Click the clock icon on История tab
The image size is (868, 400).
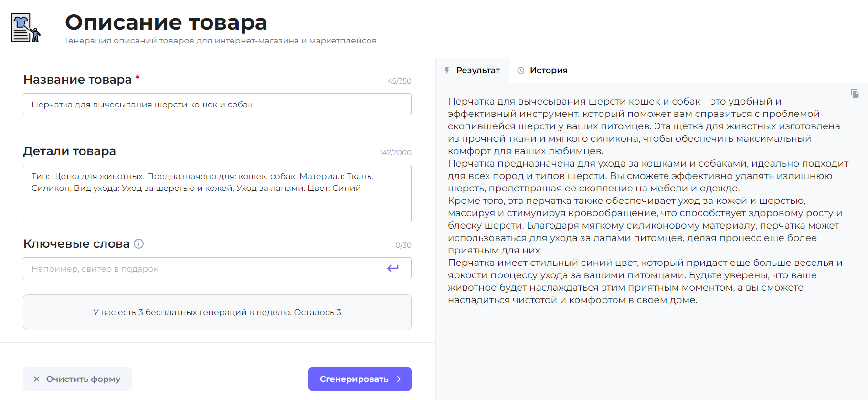click(x=520, y=70)
